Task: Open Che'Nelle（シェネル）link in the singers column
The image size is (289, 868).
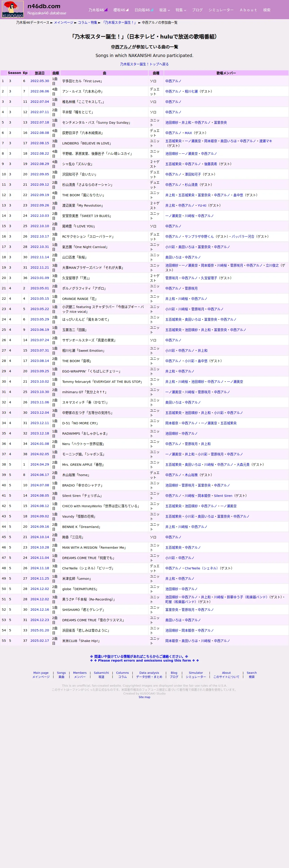Action: click(201, 569)
